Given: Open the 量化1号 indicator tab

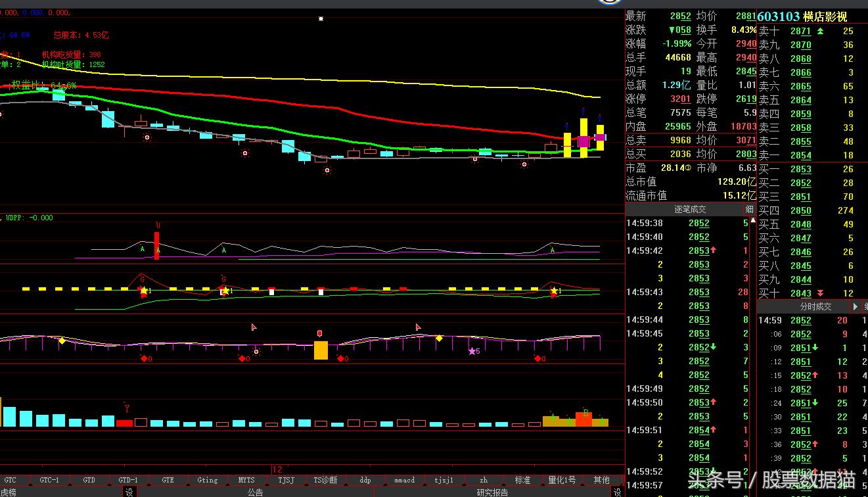Looking at the screenshot, I should [562, 480].
